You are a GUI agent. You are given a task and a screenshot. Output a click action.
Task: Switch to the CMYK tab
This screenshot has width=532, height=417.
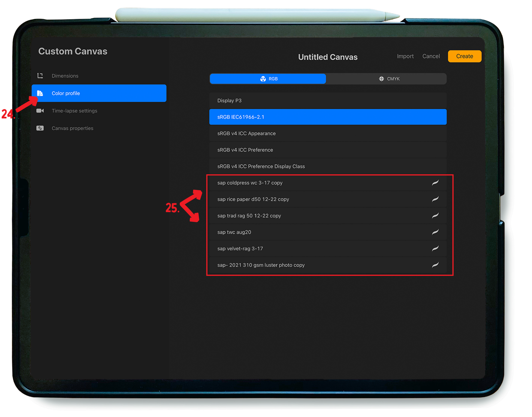pyautogui.click(x=386, y=79)
